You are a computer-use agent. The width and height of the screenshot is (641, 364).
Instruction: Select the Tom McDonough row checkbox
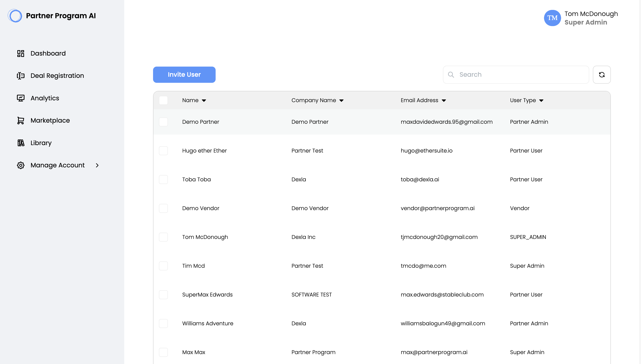tap(163, 237)
